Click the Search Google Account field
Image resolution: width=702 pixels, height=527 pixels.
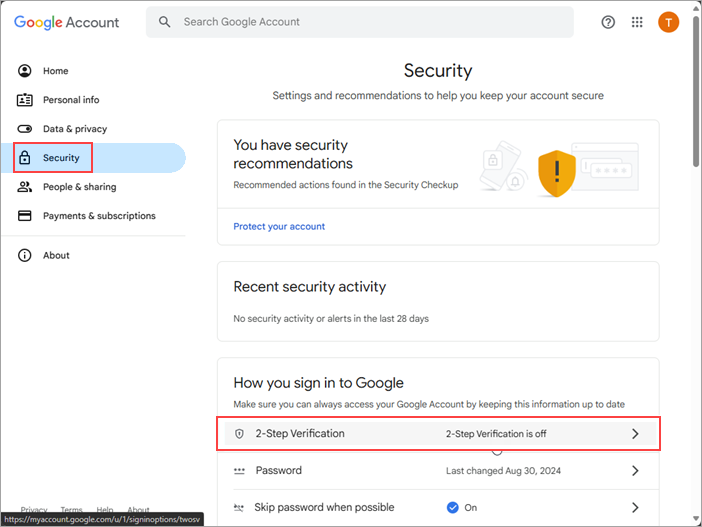370,22
